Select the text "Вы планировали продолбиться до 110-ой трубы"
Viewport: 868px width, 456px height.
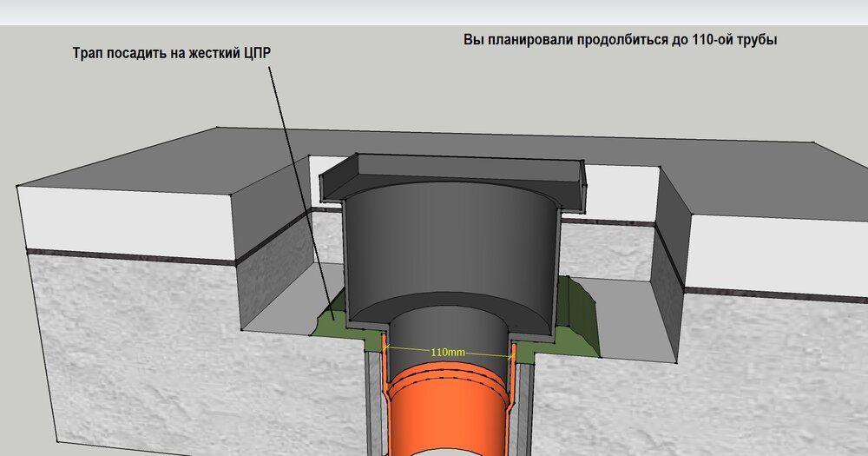(x=621, y=40)
